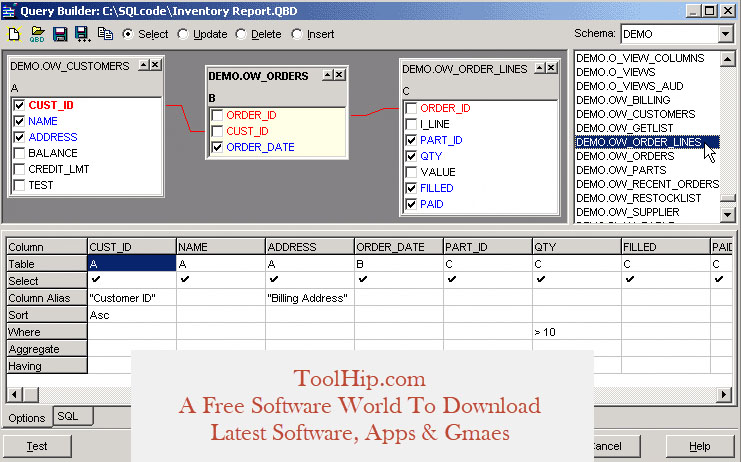Close the DEMO.OW_ORDERS table box
Viewport: 741px width, 462px height.
coord(339,75)
